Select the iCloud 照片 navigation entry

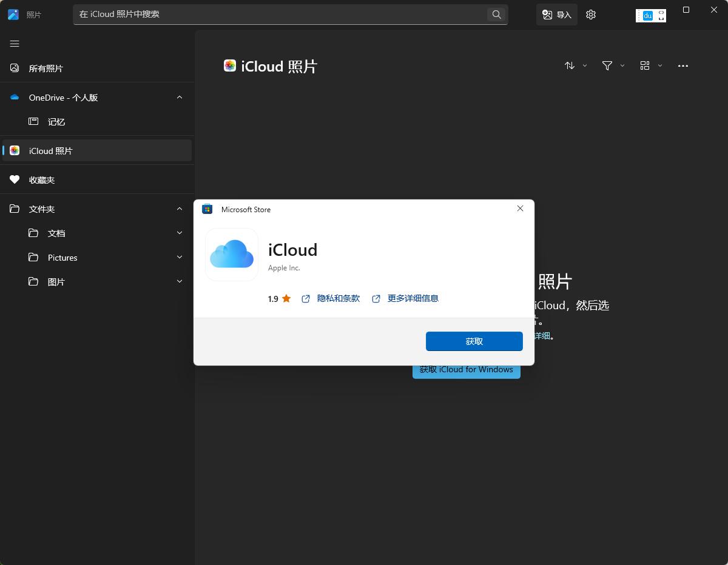[51, 150]
